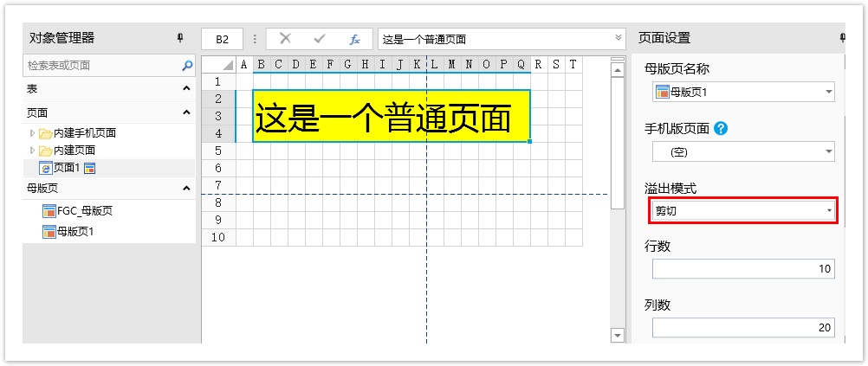Pin the 对象管理器 panel

[180, 38]
